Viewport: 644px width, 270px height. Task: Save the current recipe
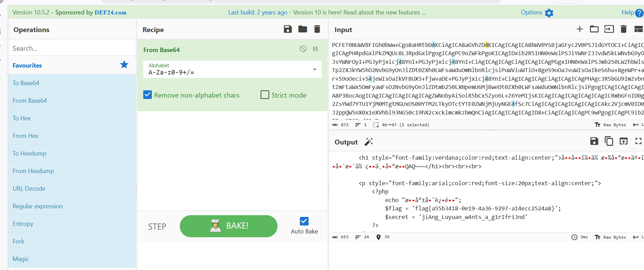(287, 29)
